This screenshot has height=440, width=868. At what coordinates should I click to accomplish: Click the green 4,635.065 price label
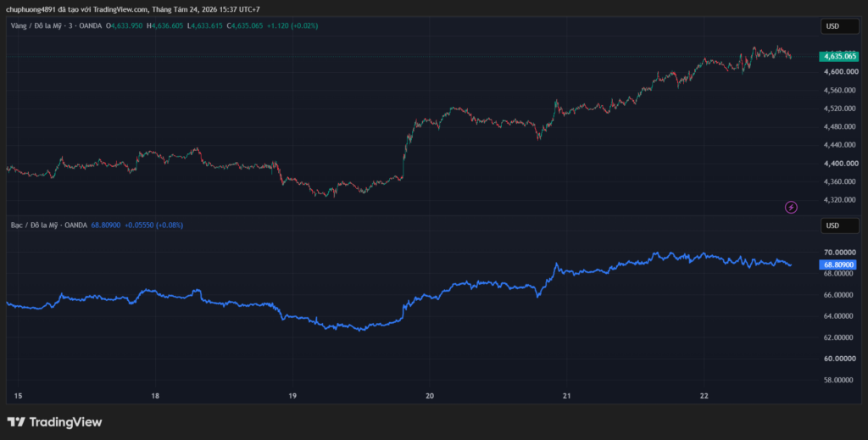(838, 57)
